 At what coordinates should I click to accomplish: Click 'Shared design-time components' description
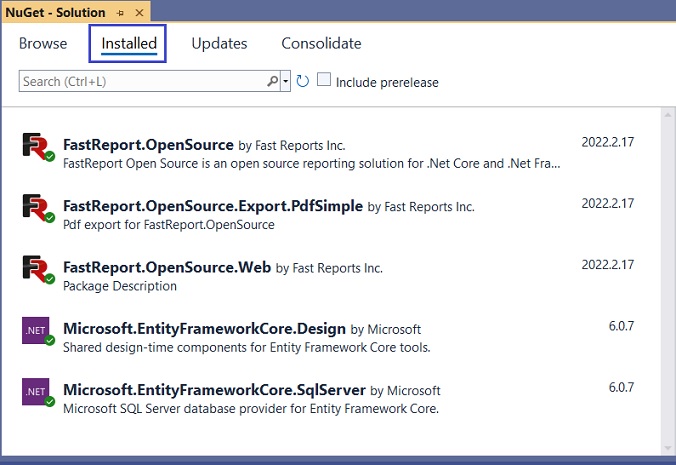(x=247, y=347)
